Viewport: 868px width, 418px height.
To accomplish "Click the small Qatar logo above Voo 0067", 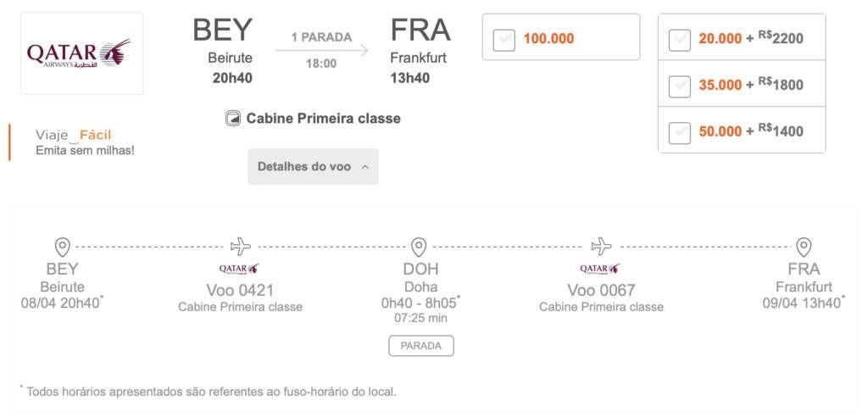I will tap(600, 269).
